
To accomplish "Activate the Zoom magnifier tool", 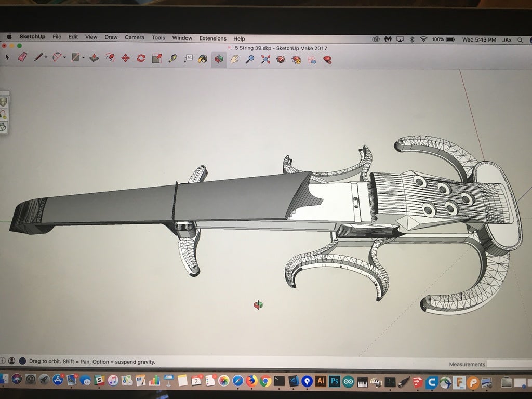I will (x=250, y=60).
